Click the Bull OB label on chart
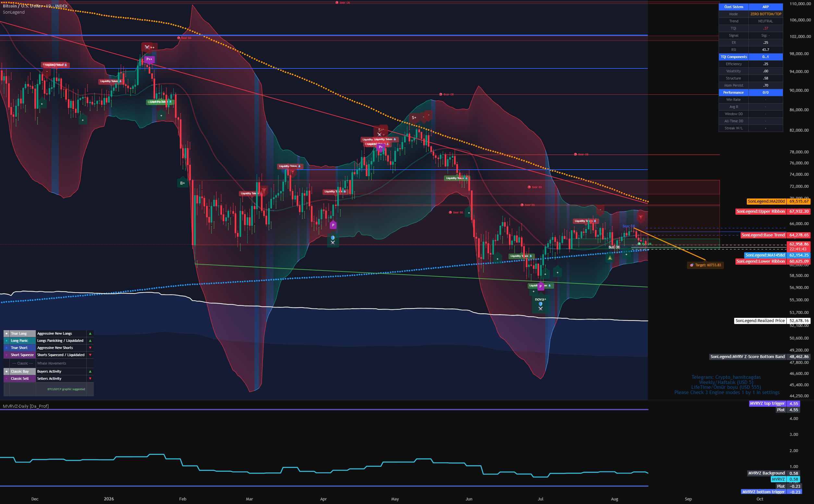The image size is (814, 504). coord(614,247)
